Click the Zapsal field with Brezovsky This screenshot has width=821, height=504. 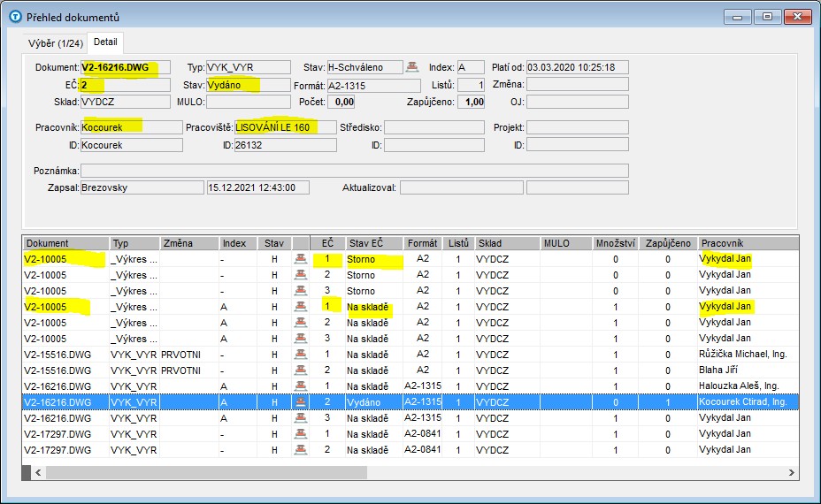[x=142, y=187]
